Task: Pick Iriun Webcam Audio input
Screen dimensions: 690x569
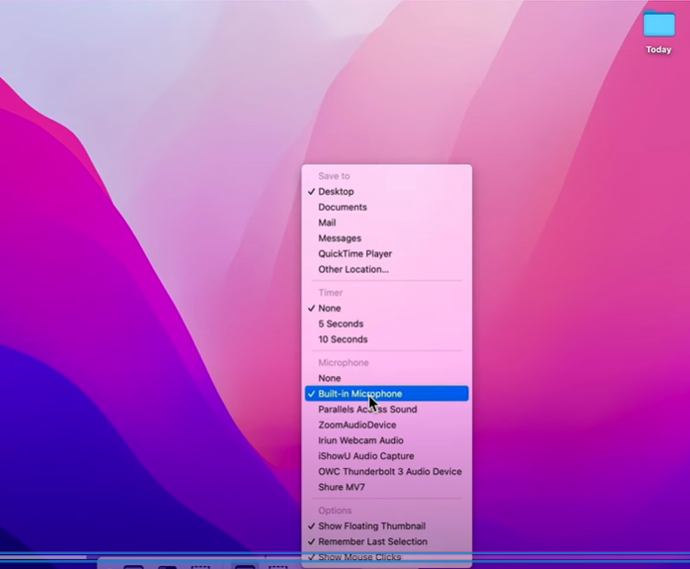Action: pyautogui.click(x=386, y=440)
